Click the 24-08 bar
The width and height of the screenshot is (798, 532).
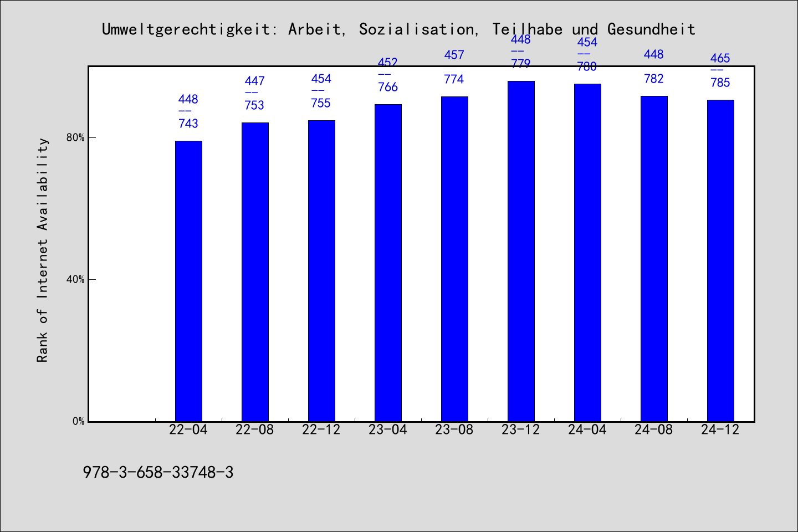654,259
